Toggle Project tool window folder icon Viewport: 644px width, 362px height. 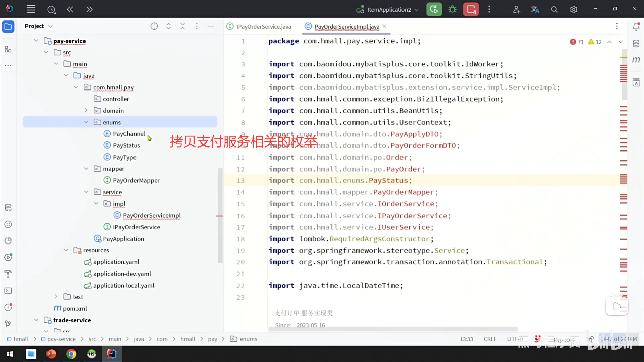tap(8, 26)
